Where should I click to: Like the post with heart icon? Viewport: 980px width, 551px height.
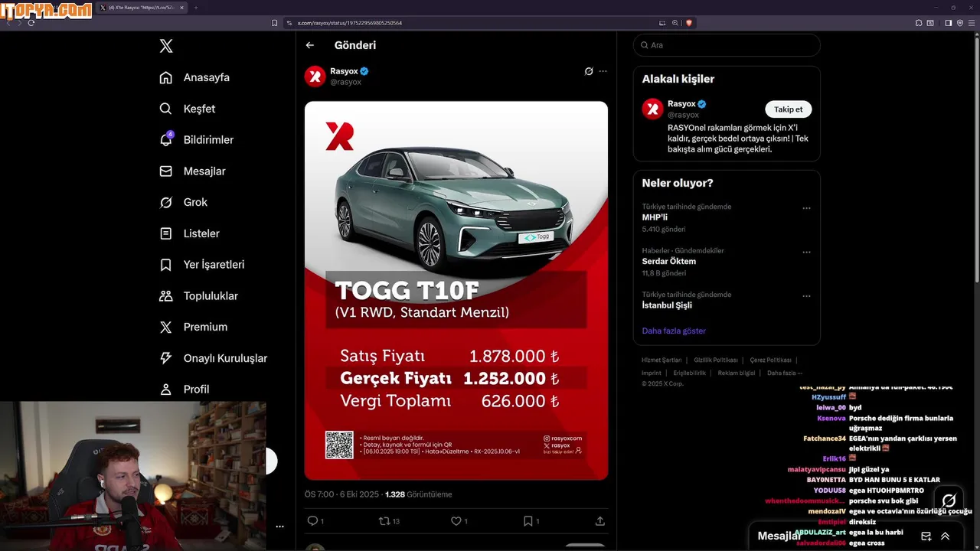point(456,520)
